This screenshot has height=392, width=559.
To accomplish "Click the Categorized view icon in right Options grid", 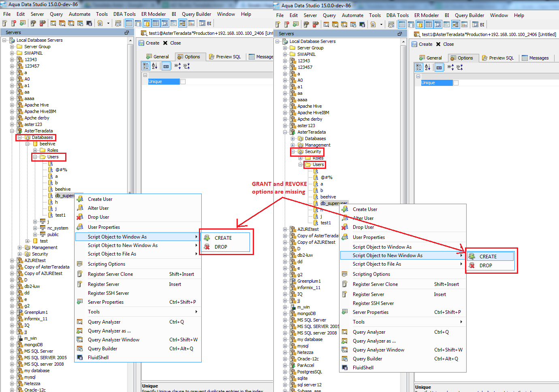I will (419, 67).
